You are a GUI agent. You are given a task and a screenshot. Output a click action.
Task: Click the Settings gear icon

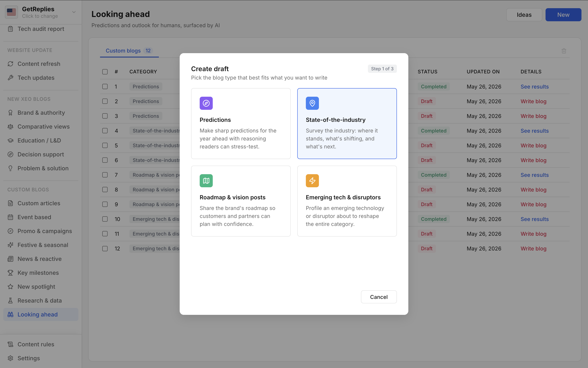coord(10,358)
